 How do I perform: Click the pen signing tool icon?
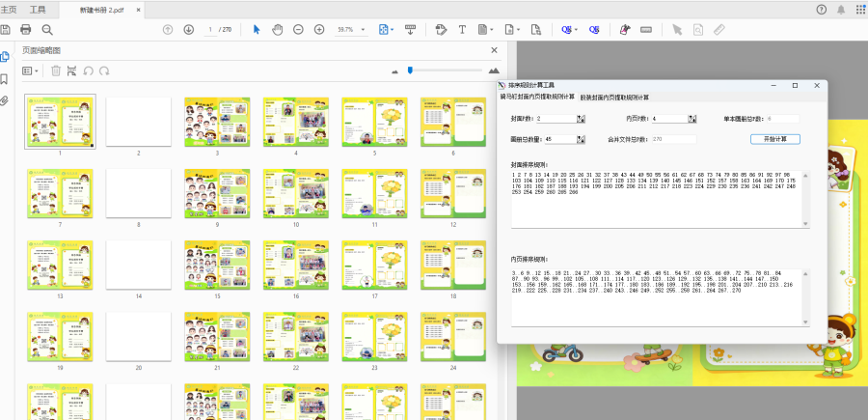[x=625, y=29]
